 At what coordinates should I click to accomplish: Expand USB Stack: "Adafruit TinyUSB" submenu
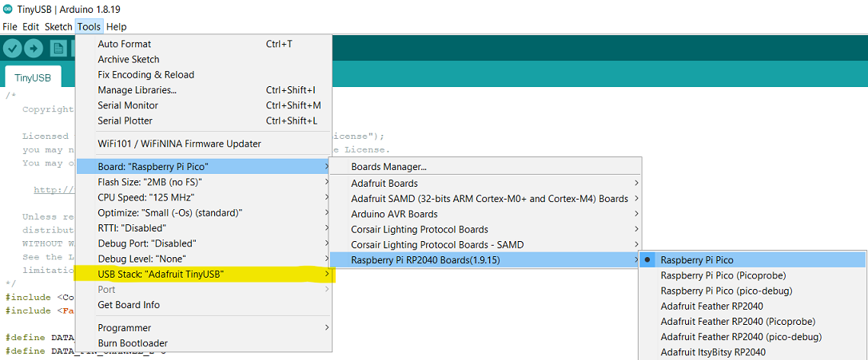(x=204, y=275)
